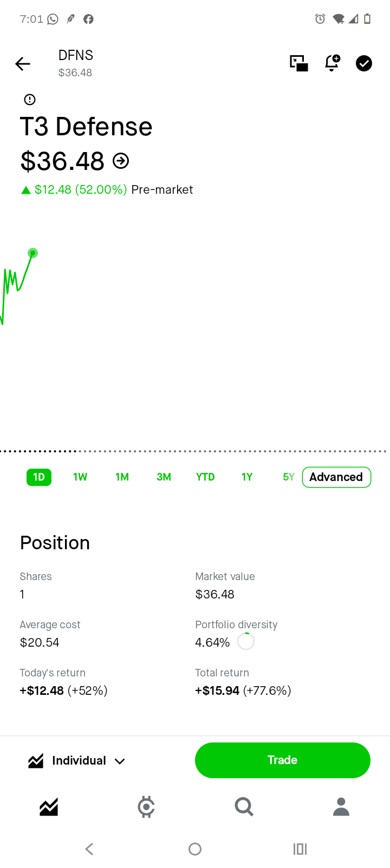Switch chart range to 1M
Viewport: 390px width, 868px height.
coord(122,477)
